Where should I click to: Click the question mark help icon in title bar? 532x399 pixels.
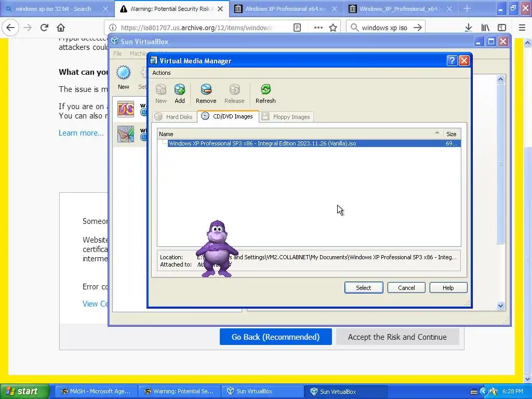pos(452,60)
